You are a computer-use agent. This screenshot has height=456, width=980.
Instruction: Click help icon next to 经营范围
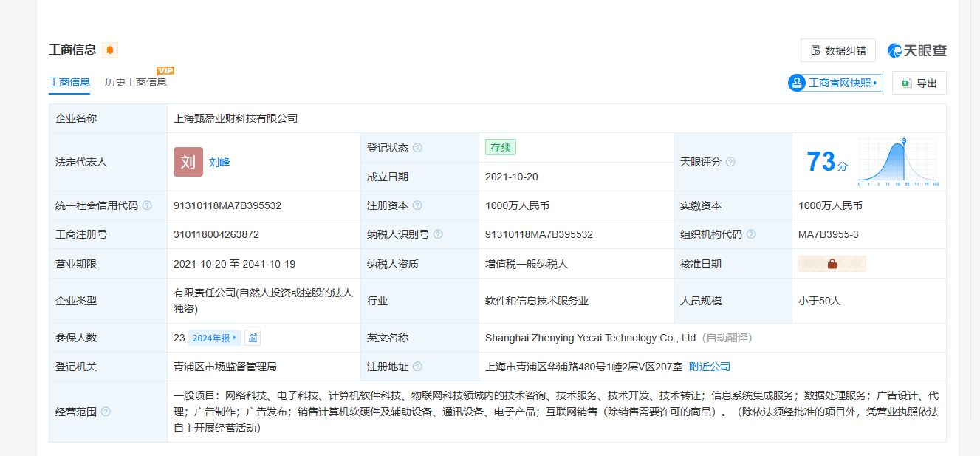pyautogui.click(x=106, y=412)
